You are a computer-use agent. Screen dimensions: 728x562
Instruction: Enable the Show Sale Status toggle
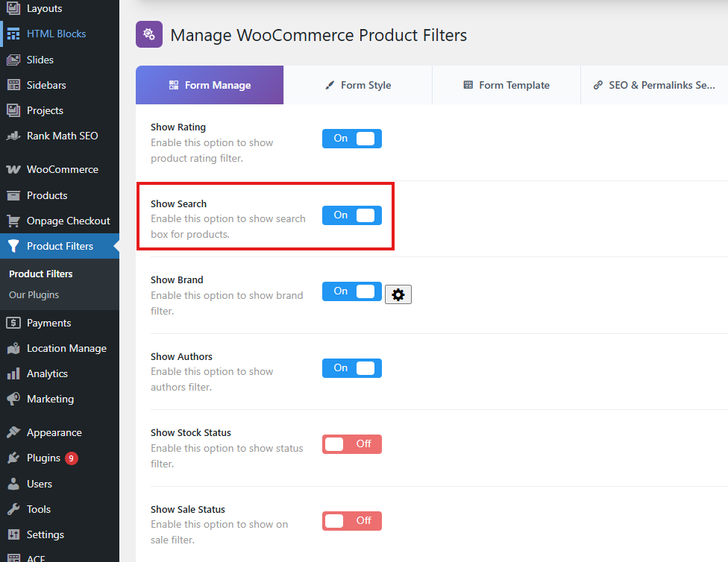pyautogui.click(x=352, y=521)
